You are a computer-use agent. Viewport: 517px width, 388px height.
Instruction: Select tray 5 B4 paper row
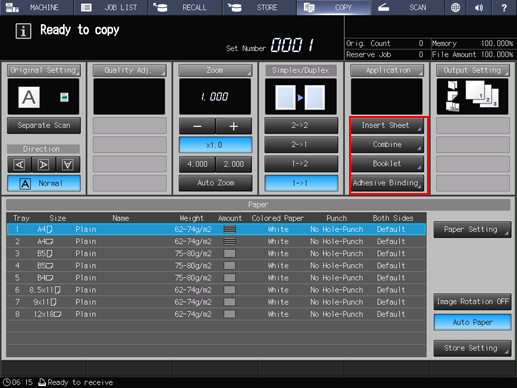point(216,278)
